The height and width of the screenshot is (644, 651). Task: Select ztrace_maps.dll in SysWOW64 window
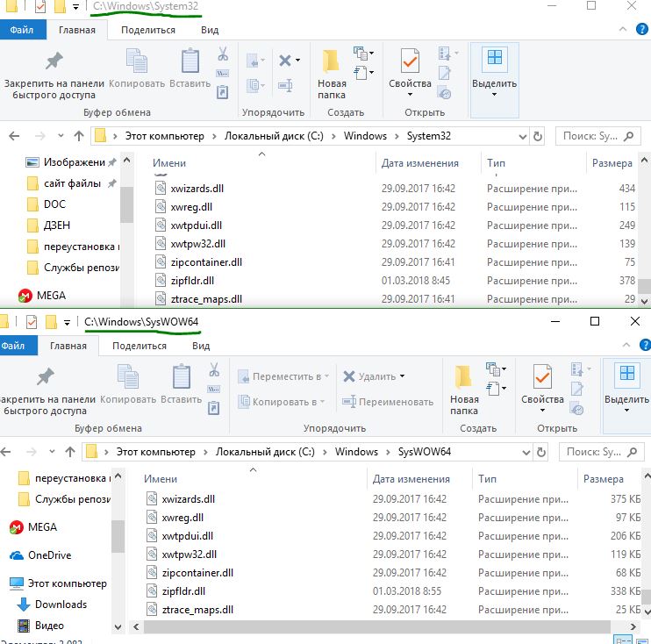click(197, 610)
